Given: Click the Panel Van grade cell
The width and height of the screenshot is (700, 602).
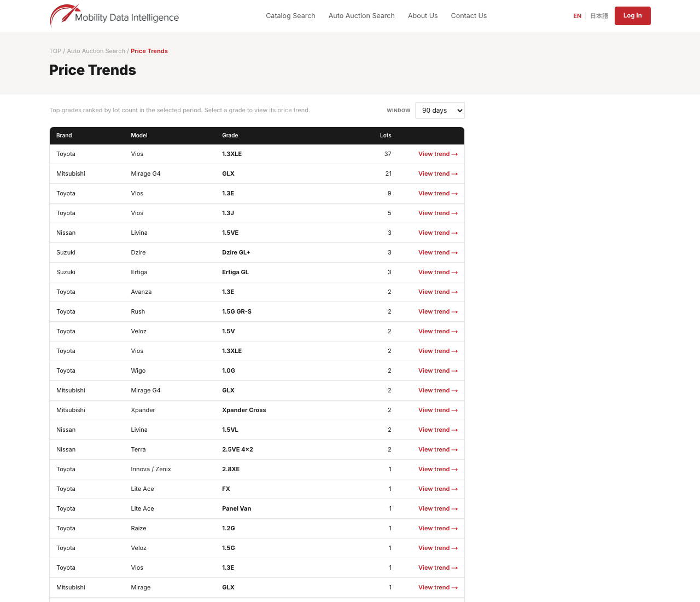Looking at the screenshot, I should (x=237, y=509).
